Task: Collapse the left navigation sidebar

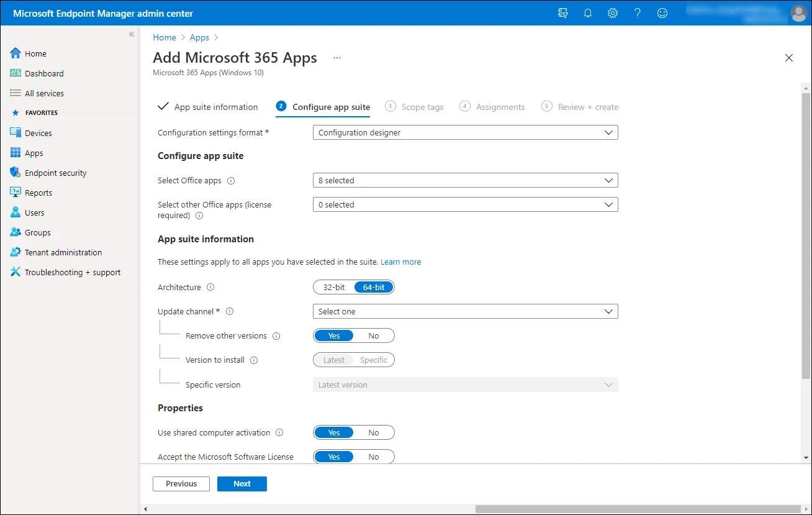Action: pyautogui.click(x=132, y=34)
